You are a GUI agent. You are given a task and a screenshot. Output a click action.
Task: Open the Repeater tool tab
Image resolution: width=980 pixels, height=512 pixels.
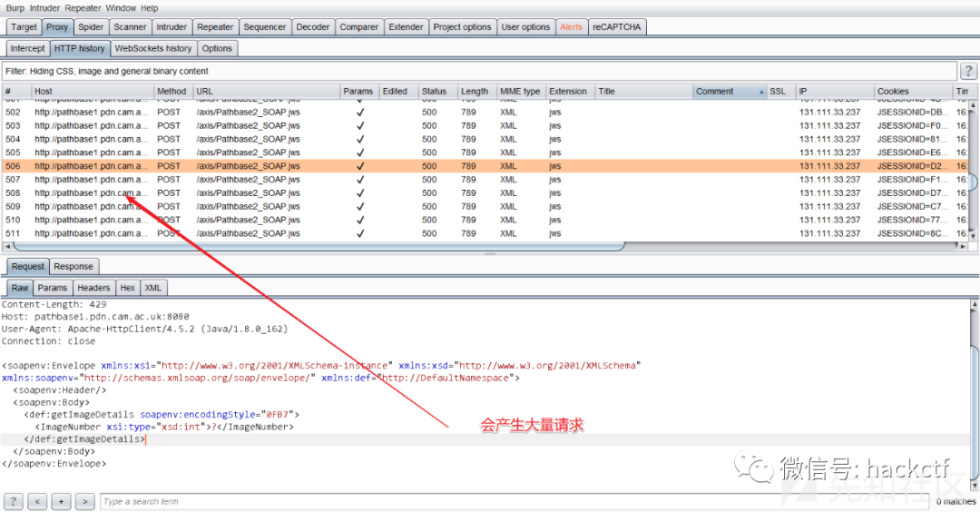coord(215,27)
